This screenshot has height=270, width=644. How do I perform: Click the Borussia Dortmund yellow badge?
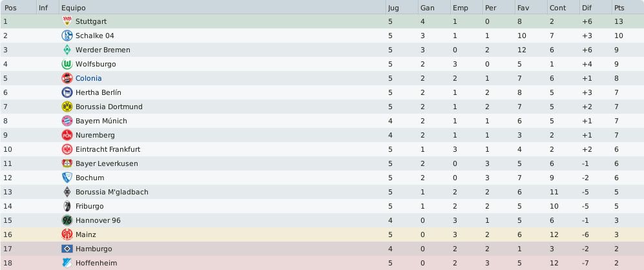coord(67,107)
